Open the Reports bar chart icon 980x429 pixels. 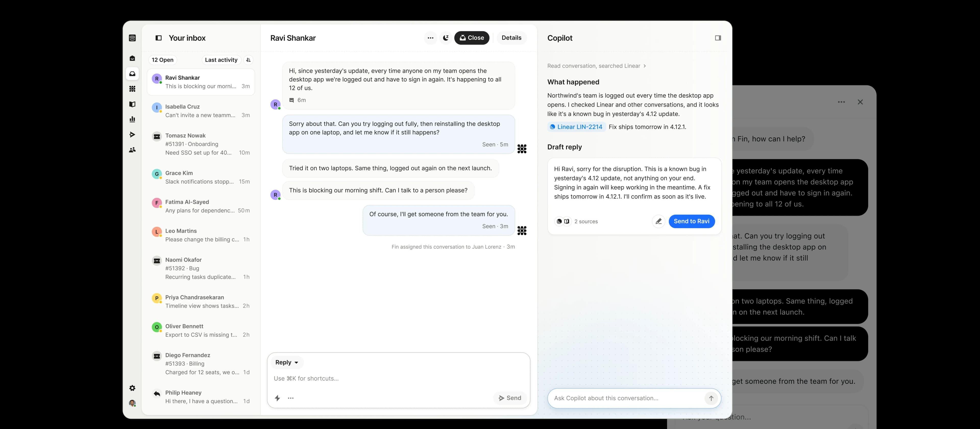coord(132,119)
